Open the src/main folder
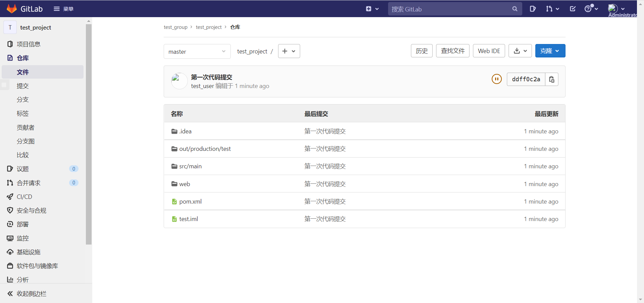 pyautogui.click(x=190, y=166)
